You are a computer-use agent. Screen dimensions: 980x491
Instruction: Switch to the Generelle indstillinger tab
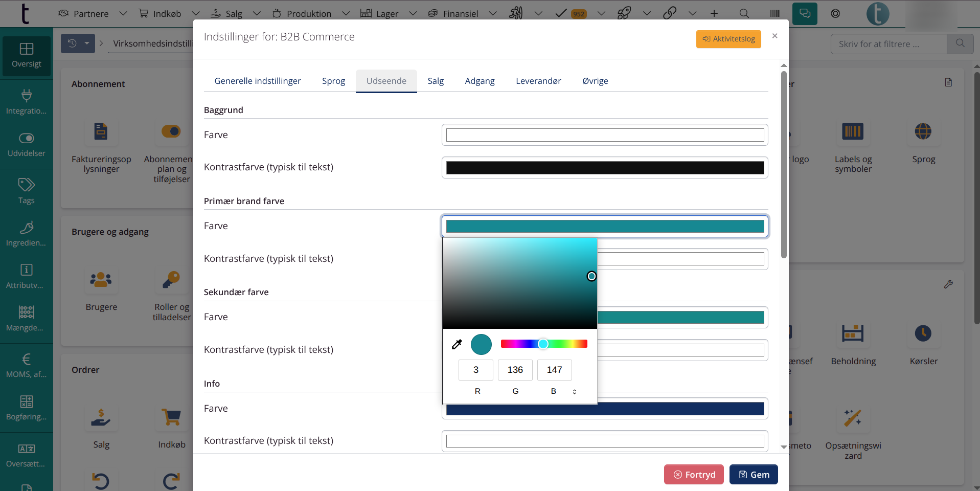point(257,81)
